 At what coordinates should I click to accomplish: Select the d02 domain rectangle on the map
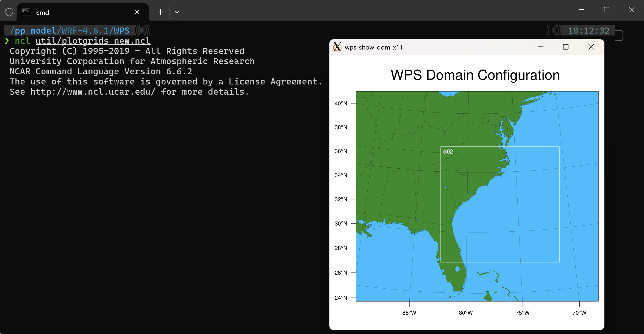point(448,151)
